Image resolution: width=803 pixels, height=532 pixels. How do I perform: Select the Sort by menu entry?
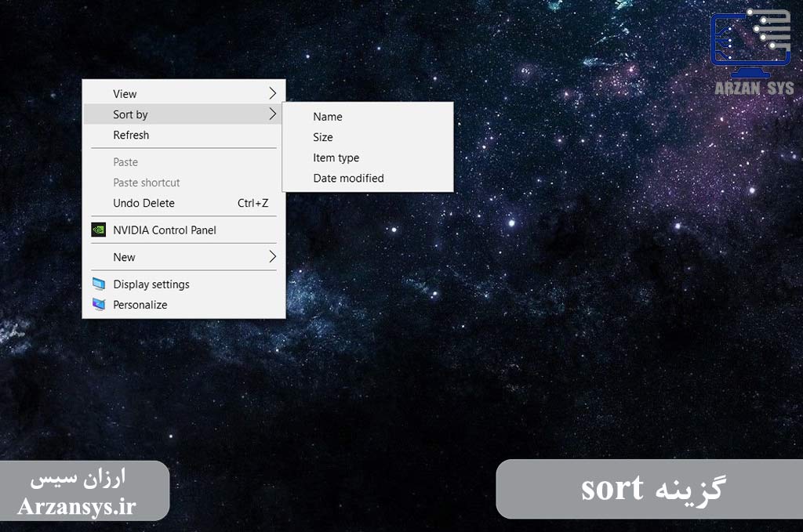pyautogui.click(x=183, y=114)
